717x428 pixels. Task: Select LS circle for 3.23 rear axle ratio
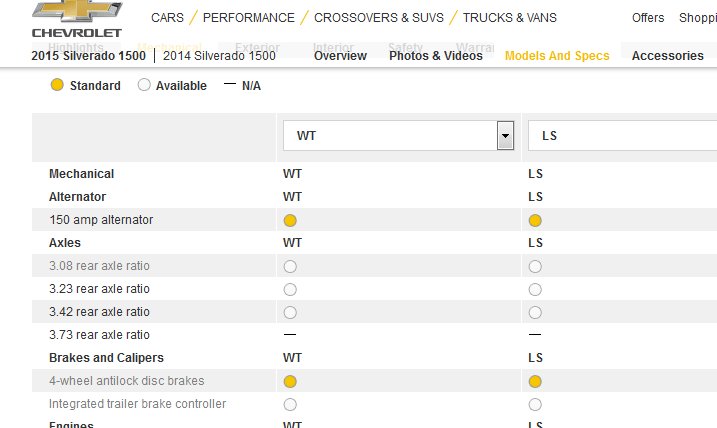coord(535,289)
